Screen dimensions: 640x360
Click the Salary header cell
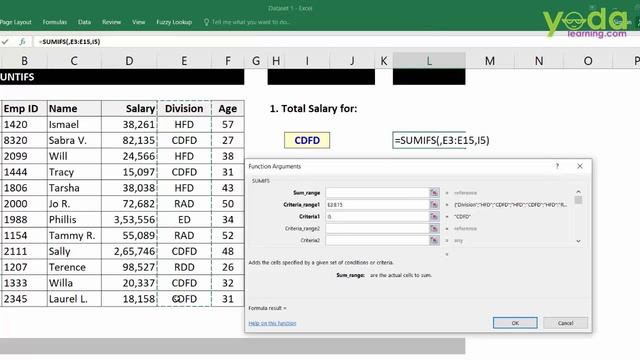(x=129, y=109)
